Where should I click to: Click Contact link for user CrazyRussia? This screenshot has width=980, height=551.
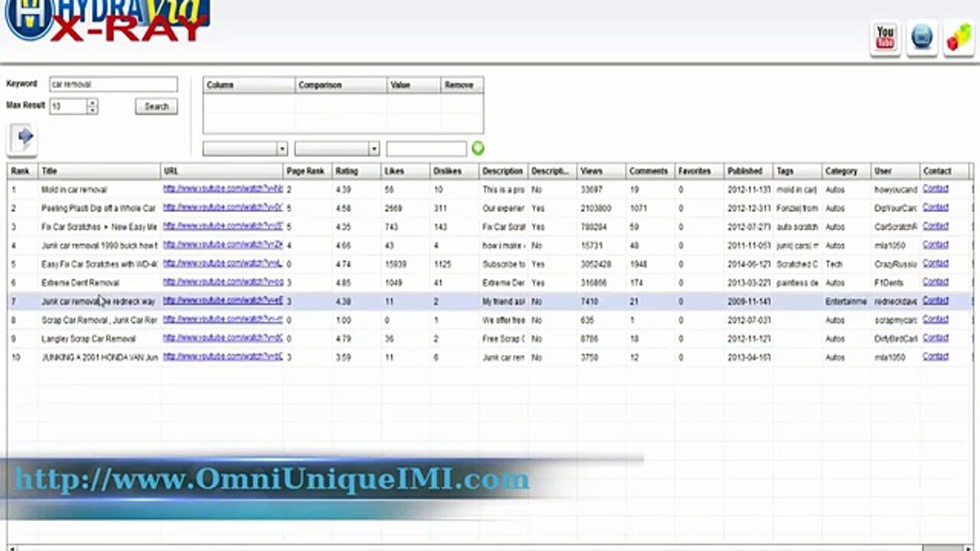click(x=936, y=263)
